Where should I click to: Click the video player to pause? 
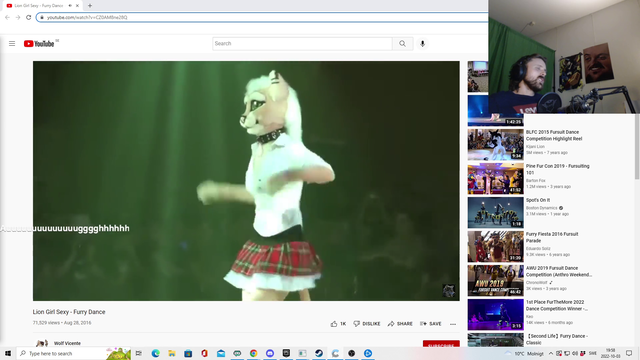tap(246, 181)
